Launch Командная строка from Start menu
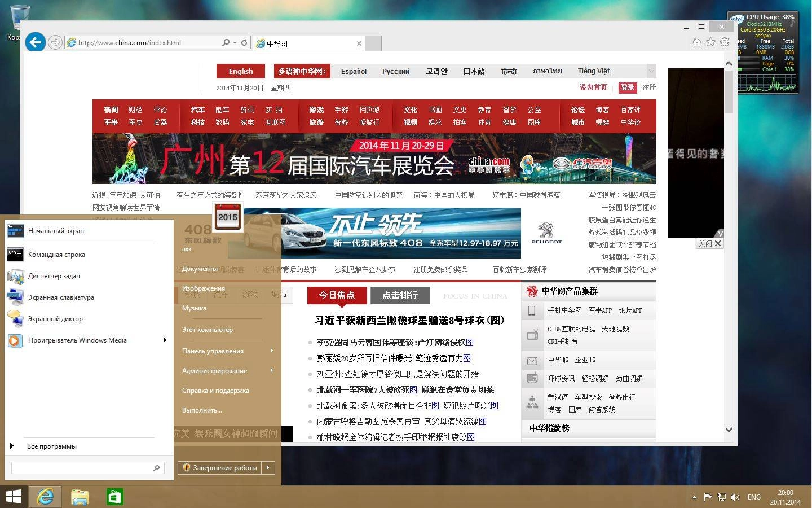Image resolution: width=812 pixels, height=508 pixels. (89, 254)
